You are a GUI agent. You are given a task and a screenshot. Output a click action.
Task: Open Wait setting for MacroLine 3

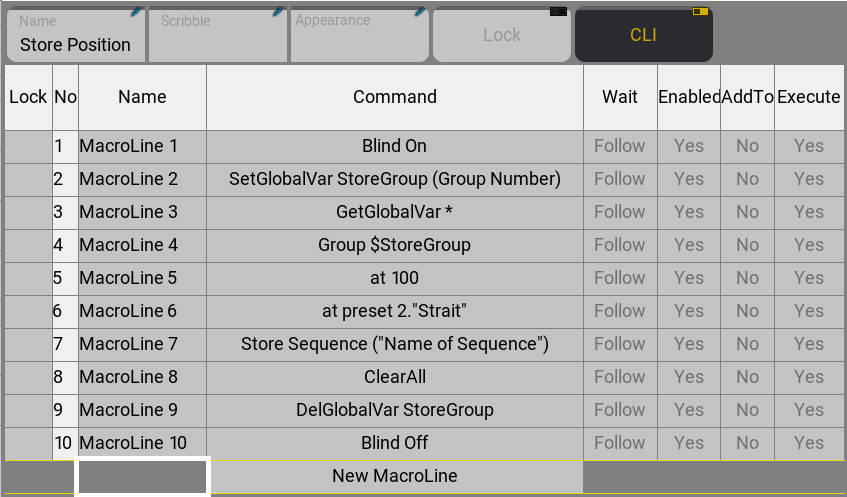[619, 212]
